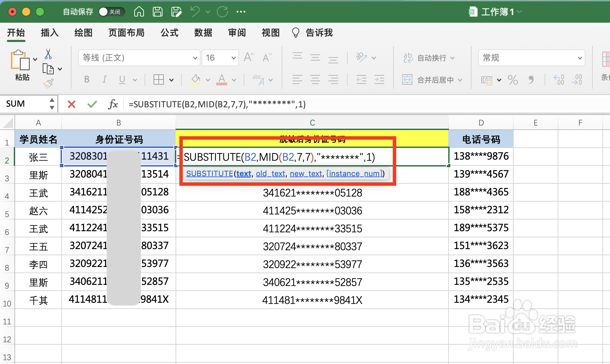Toggle the AutoSave switch
The width and height of the screenshot is (610, 364).
(x=111, y=12)
